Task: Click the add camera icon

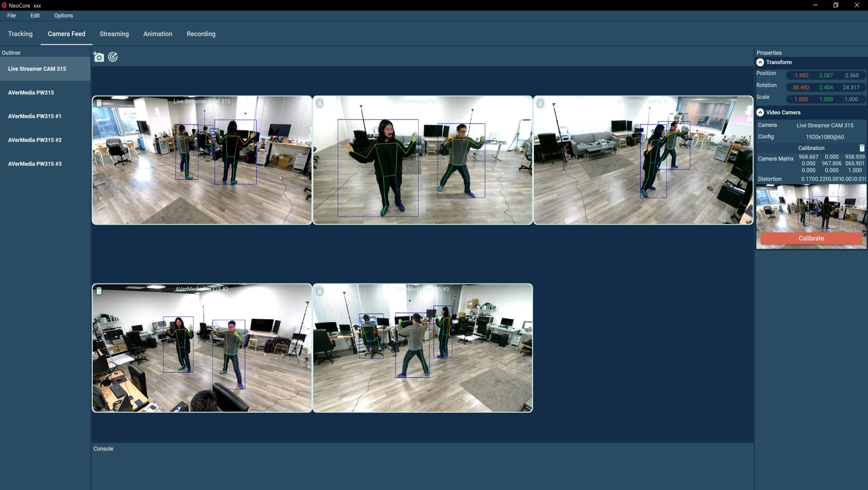Action: (x=98, y=57)
